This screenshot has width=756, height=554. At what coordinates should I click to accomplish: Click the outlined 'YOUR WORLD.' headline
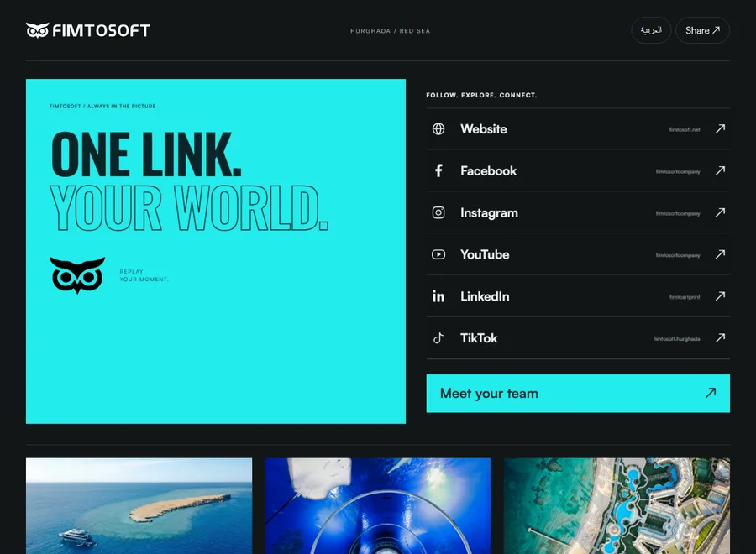pos(189,208)
